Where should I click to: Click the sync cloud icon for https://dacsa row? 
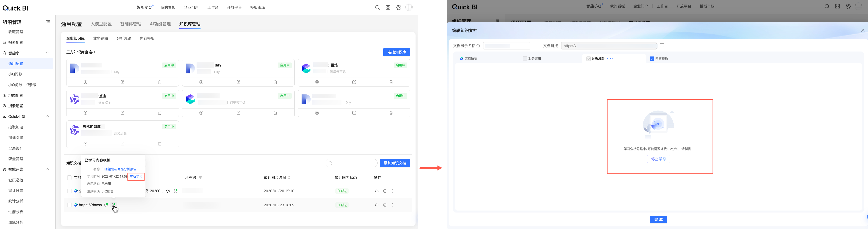point(377,205)
